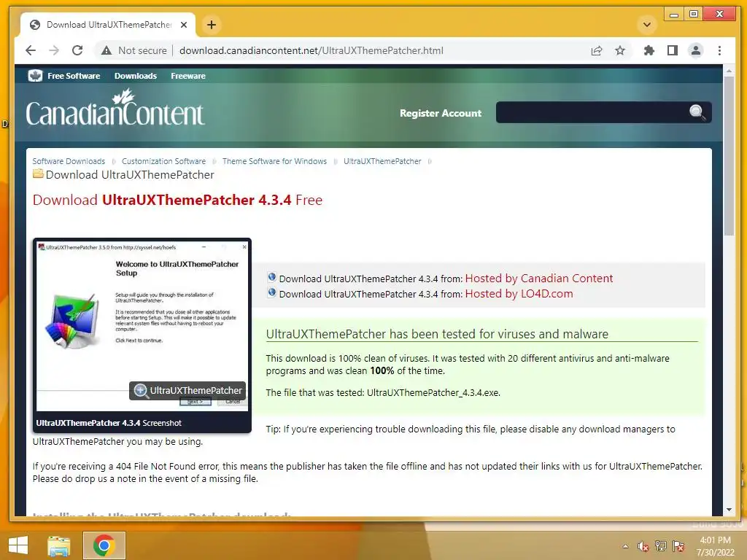Show hidden system tray icons
Image resolution: width=747 pixels, height=560 pixels.
point(625,546)
